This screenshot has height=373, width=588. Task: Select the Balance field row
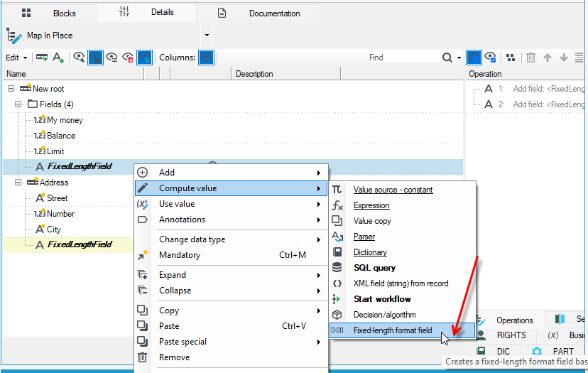55,136
